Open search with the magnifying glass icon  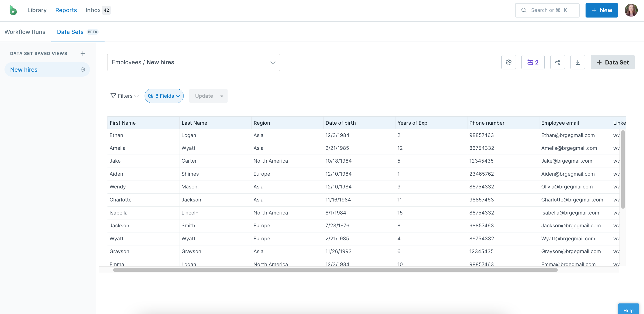(524, 10)
